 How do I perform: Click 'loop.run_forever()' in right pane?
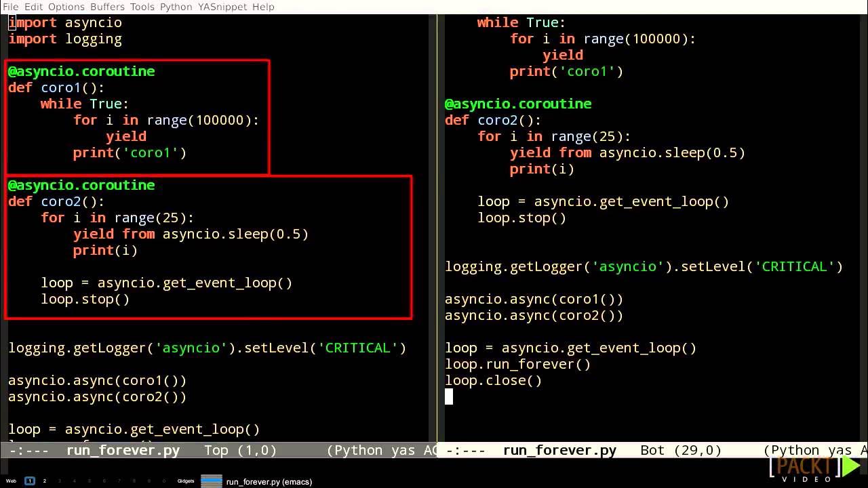517,364
